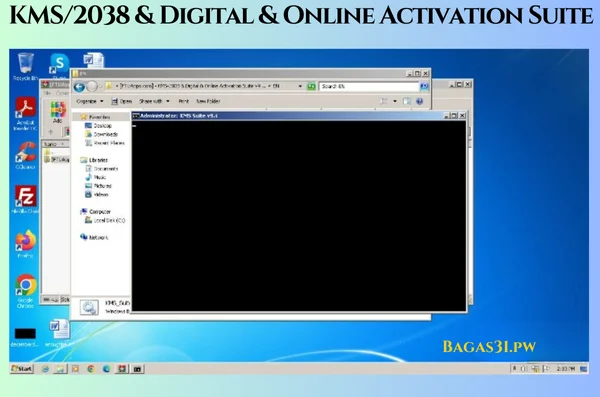Toggle the preview pane icon
This screenshot has height=397, width=600.
click(407, 101)
